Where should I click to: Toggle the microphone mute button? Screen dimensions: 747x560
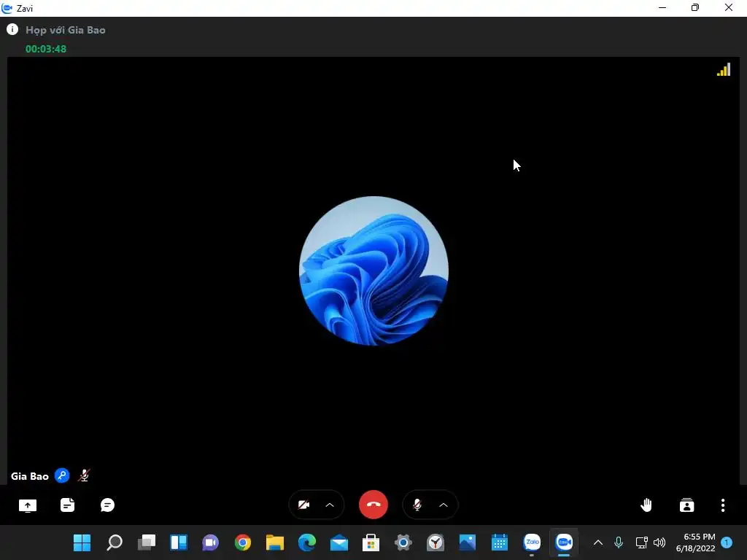pos(417,505)
